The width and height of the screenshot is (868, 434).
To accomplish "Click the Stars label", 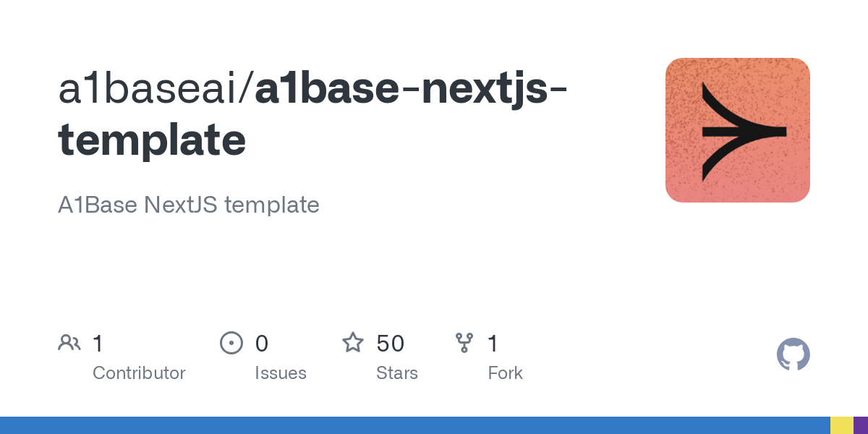I will coord(396,373).
